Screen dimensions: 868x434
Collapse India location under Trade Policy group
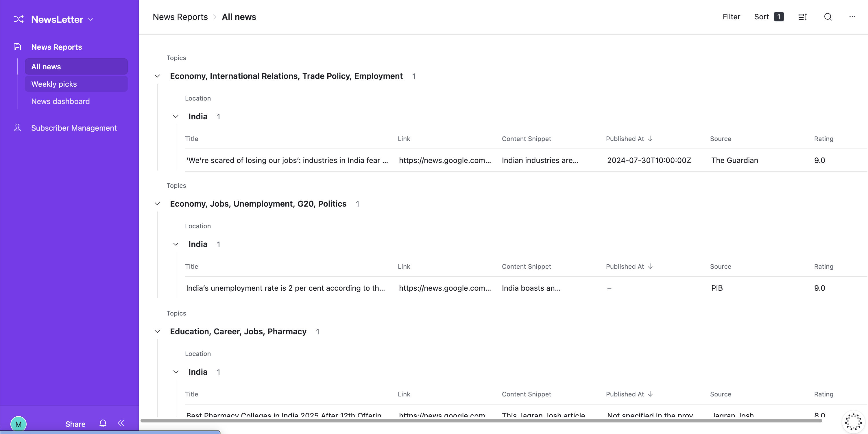click(176, 116)
